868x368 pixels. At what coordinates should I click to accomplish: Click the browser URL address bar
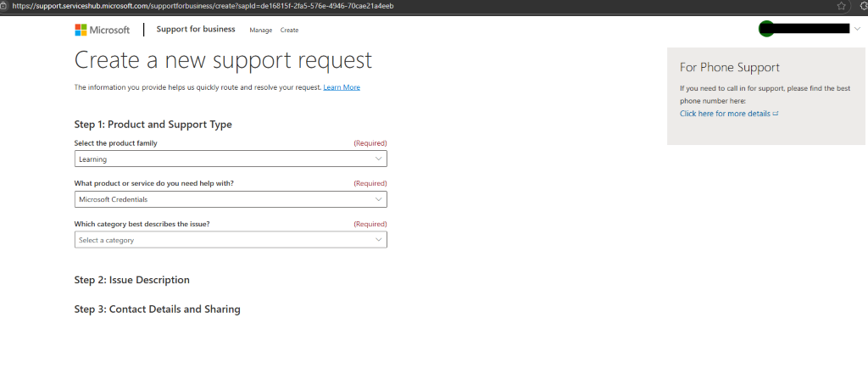point(420,6)
